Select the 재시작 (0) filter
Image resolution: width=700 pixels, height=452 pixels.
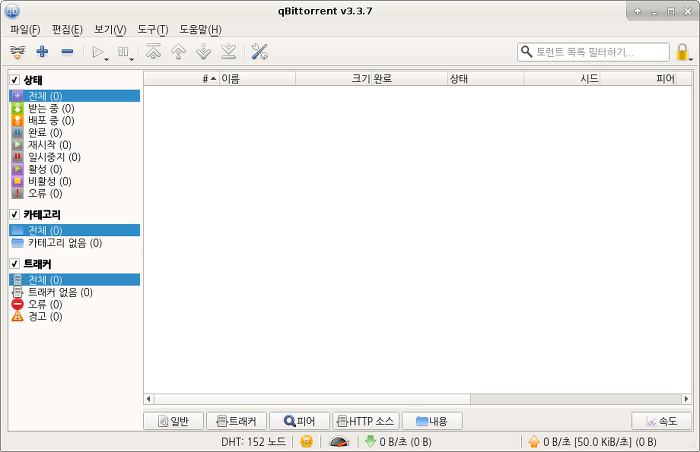[x=74, y=145]
